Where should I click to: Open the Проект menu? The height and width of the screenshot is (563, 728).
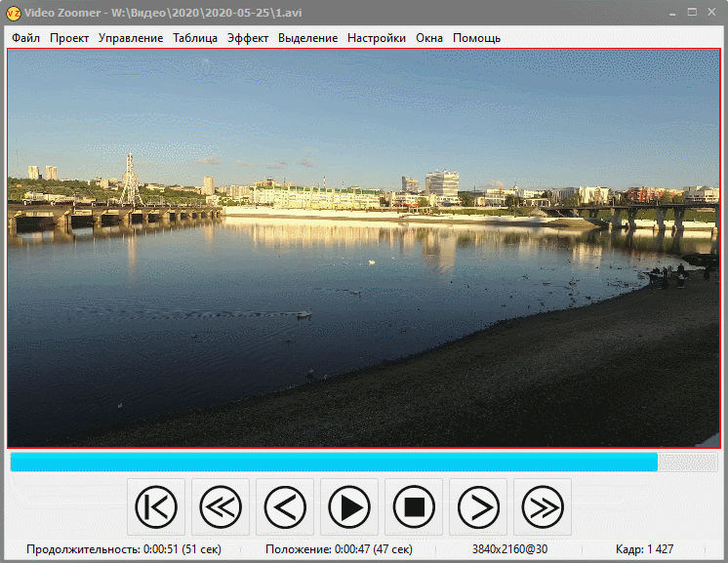point(69,38)
